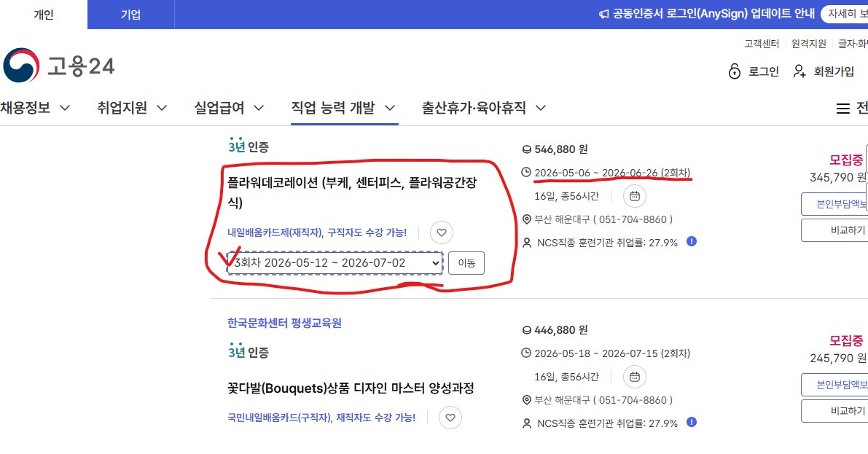Toggle heart favorite for 플라워데코레이션 course
The width and height of the screenshot is (868, 454).
pyautogui.click(x=442, y=233)
